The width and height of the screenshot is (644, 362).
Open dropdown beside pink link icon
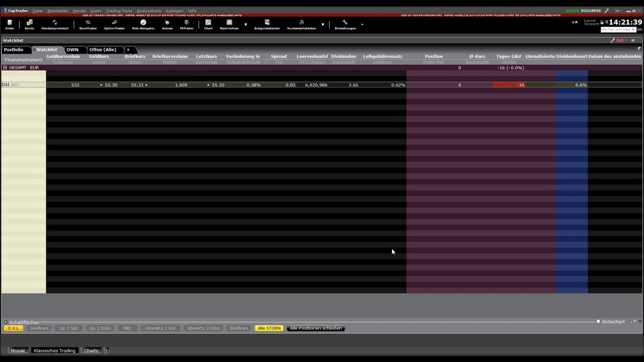pos(626,40)
